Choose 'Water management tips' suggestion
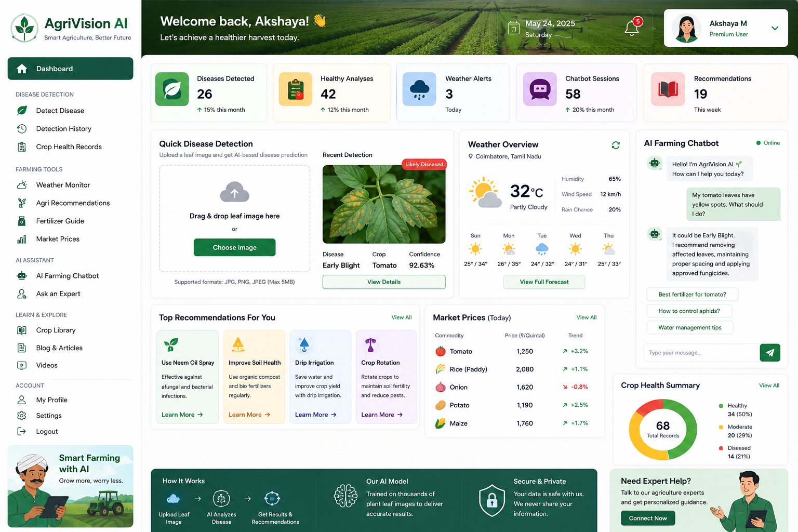798x532 pixels. (x=690, y=327)
